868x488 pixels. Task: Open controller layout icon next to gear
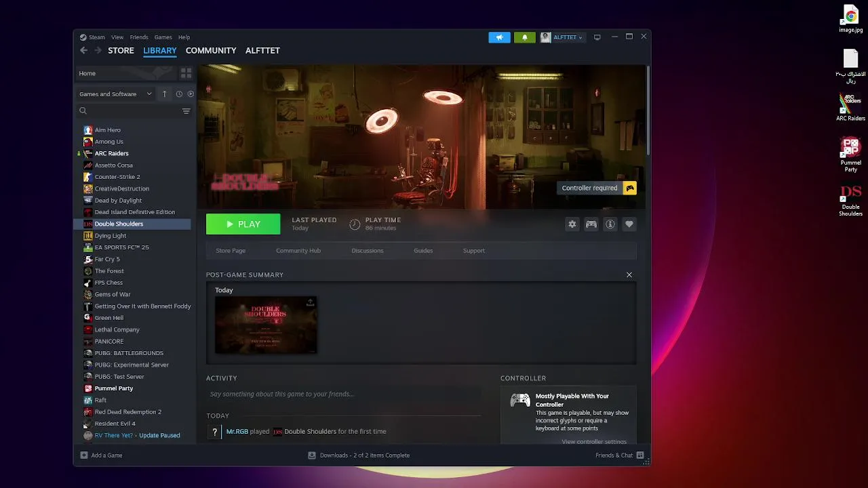(x=591, y=224)
